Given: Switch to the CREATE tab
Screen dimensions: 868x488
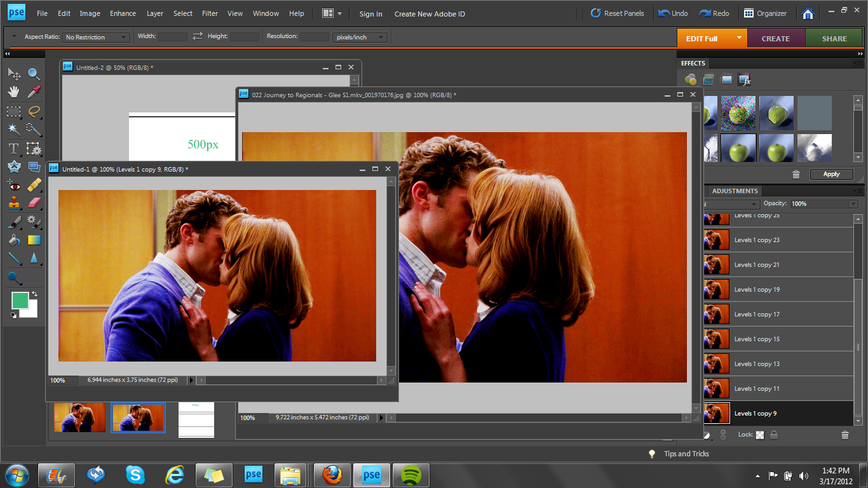Looking at the screenshot, I should coord(776,38).
